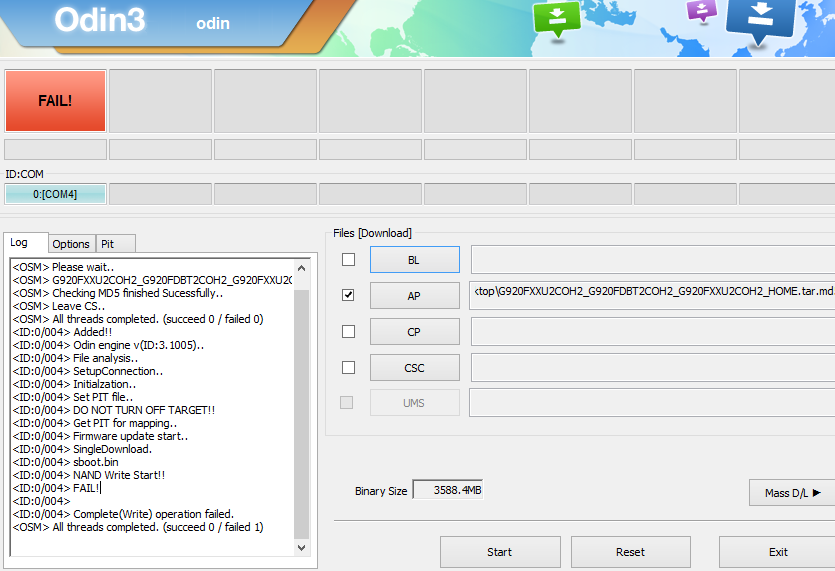This screenshot has width=835, height=571.
Task: Enable the BL checkbox
Action: click(348, 259)
